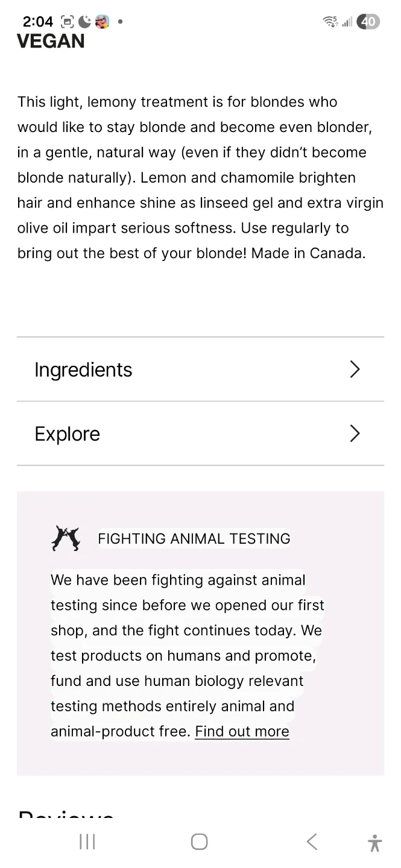Open recent apps from navigation bar

tap(87, 842)
